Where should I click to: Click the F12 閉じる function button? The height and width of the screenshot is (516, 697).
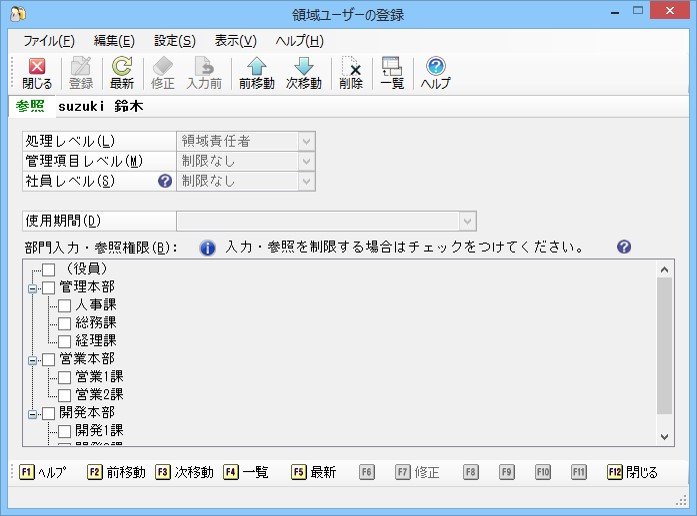(632, 472)
